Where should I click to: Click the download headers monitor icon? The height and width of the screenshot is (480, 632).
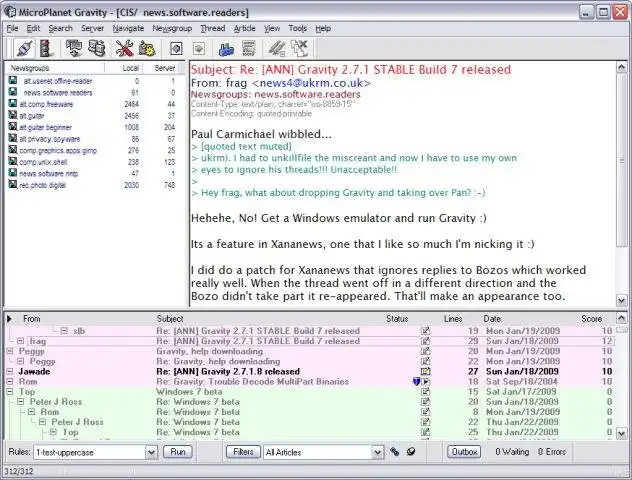click(74, 49)
